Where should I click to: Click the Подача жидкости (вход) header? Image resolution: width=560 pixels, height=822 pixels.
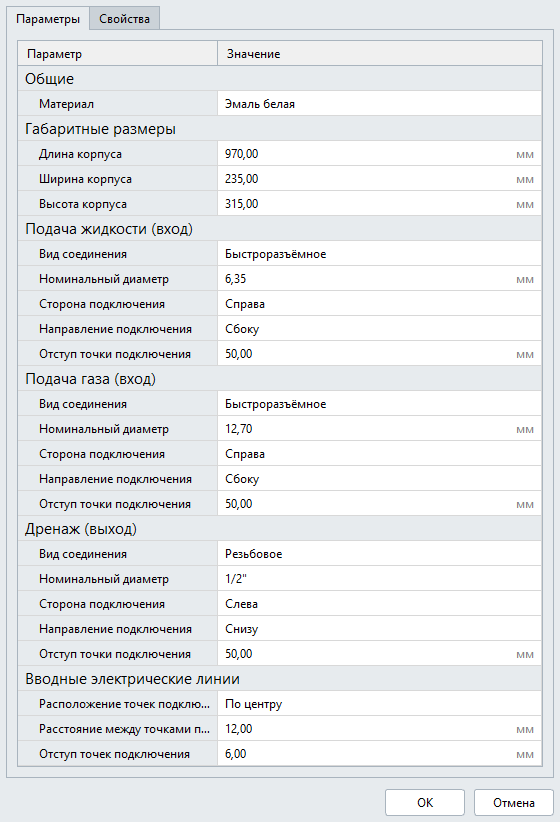pyautogui.click(x=279, y=229)
